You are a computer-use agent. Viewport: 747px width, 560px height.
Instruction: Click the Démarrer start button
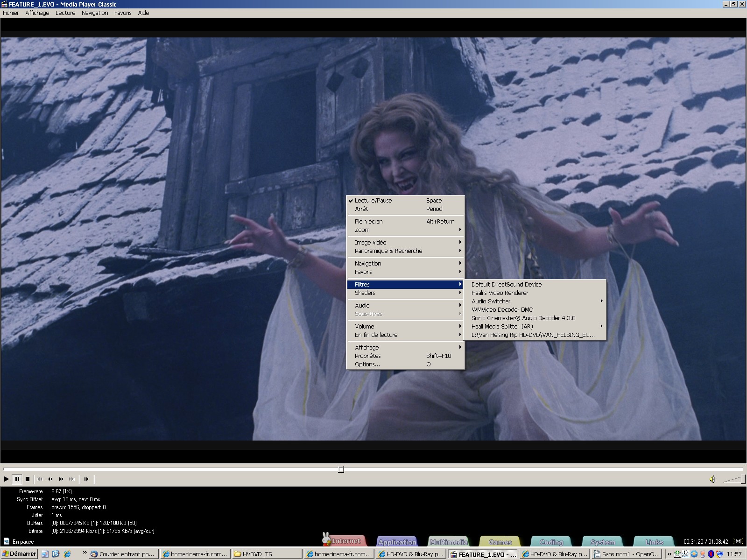(19, 554)
